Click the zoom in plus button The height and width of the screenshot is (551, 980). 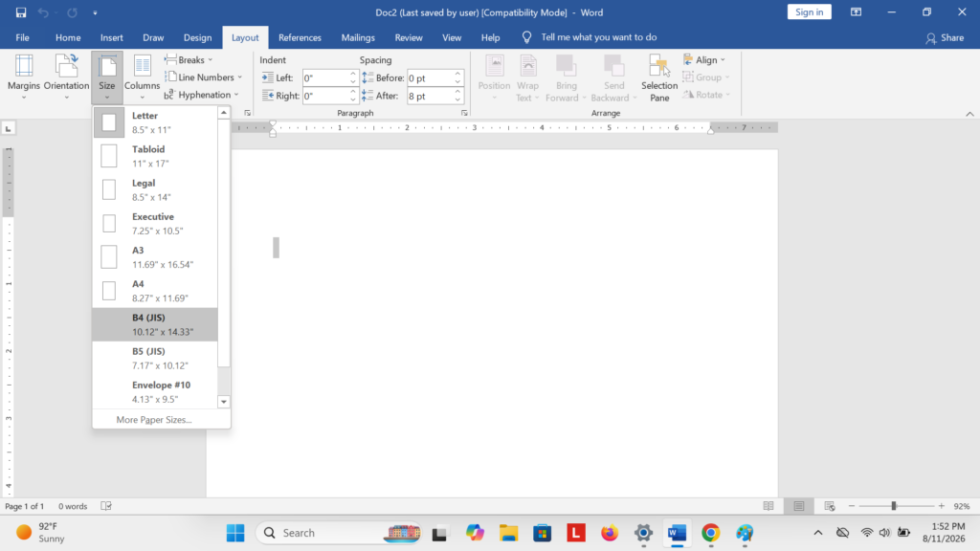coord(942,506)
